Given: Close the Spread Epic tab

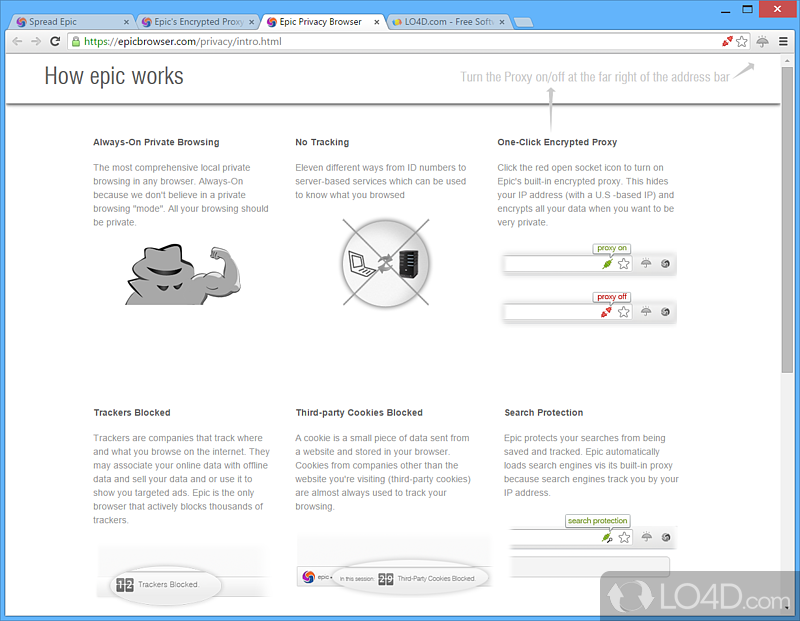Looking at the screenshot, I should tap(126, 22).
